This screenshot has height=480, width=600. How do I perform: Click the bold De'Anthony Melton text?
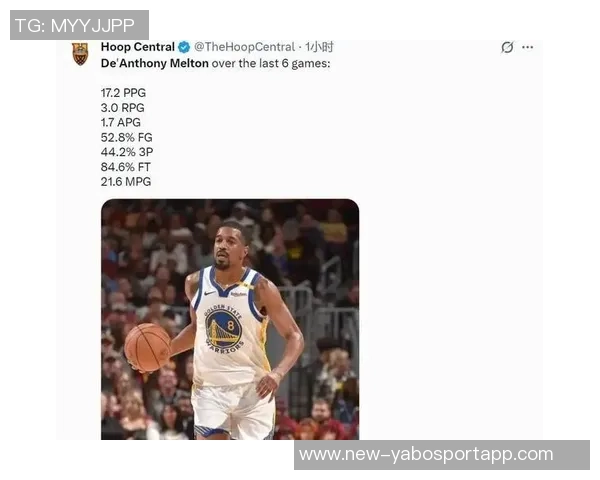155,63
